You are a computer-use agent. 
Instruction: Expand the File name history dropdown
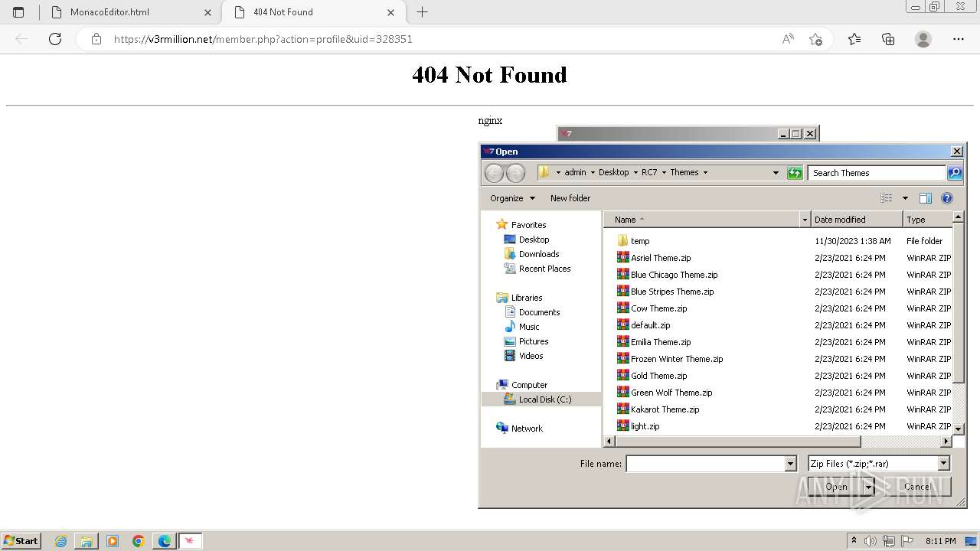click(790, 464)
